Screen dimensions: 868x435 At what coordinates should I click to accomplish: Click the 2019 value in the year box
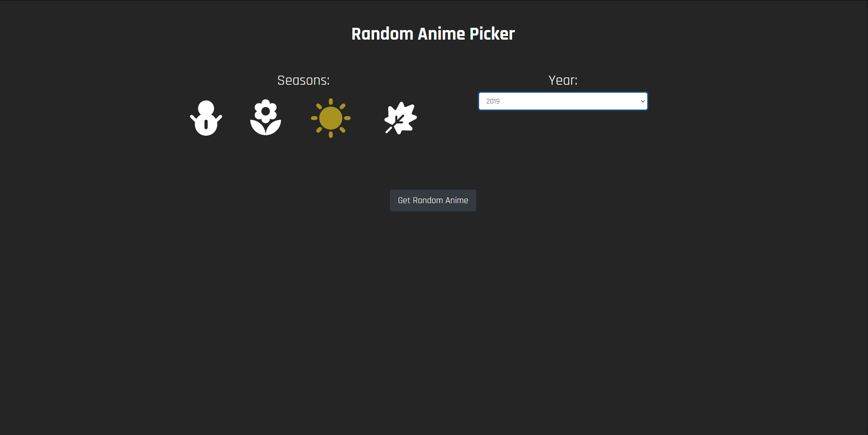[493, 101]
